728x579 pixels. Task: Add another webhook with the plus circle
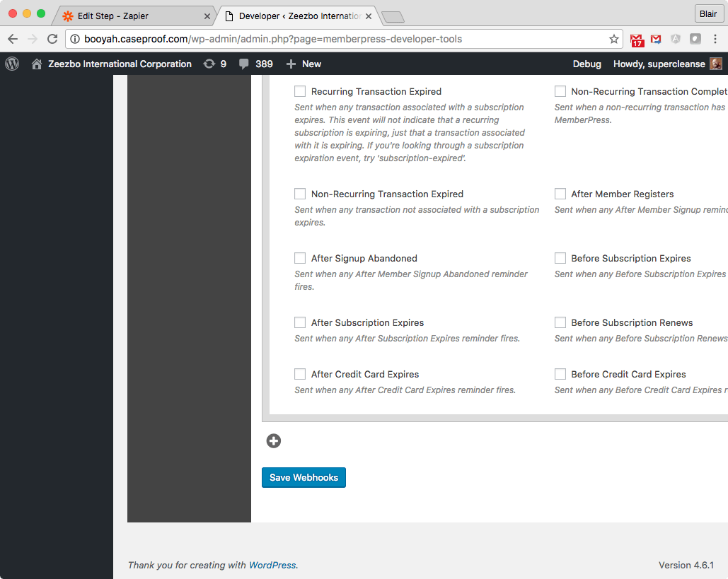(x=274, y=440)
